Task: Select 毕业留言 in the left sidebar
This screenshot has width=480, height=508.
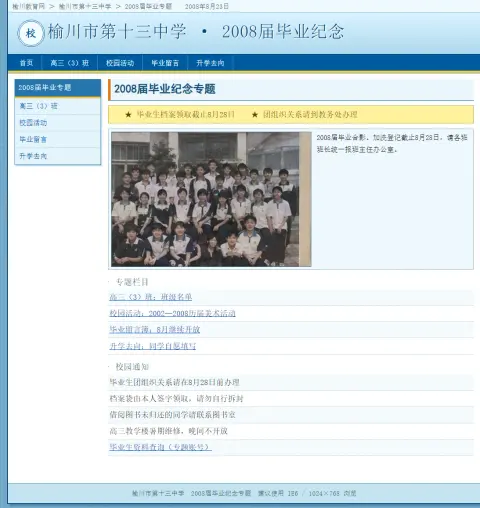Action: point(58,139)
